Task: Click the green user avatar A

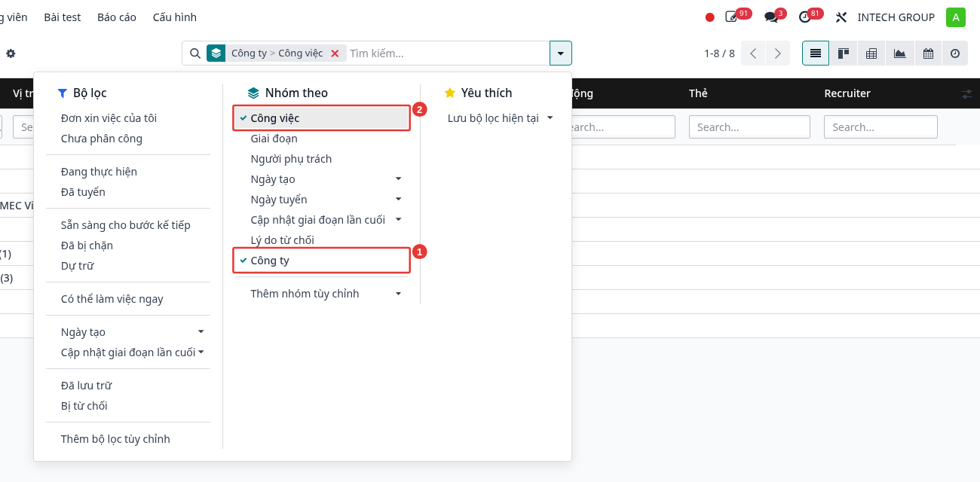Action: pyautogui.click(x=956, y=17)
